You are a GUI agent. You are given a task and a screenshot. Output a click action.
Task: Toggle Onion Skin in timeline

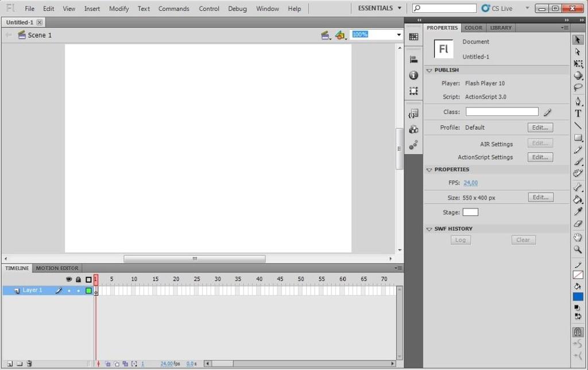coord(107,364)
